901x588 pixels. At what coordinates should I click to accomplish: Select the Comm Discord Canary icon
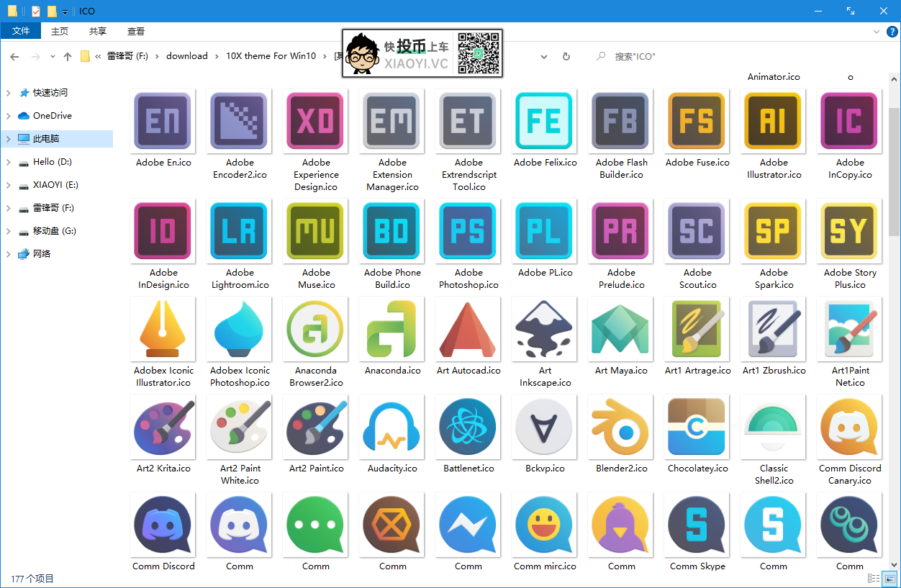click(x=850, y=427)
